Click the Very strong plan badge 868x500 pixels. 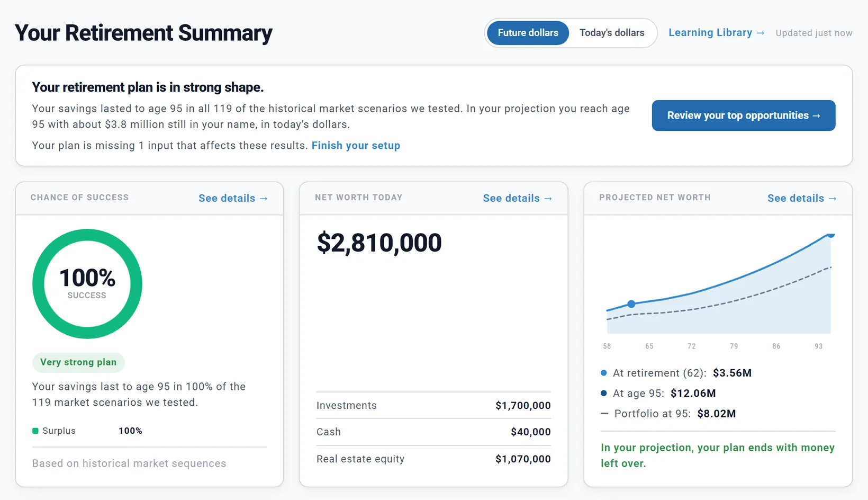point(78,362)
